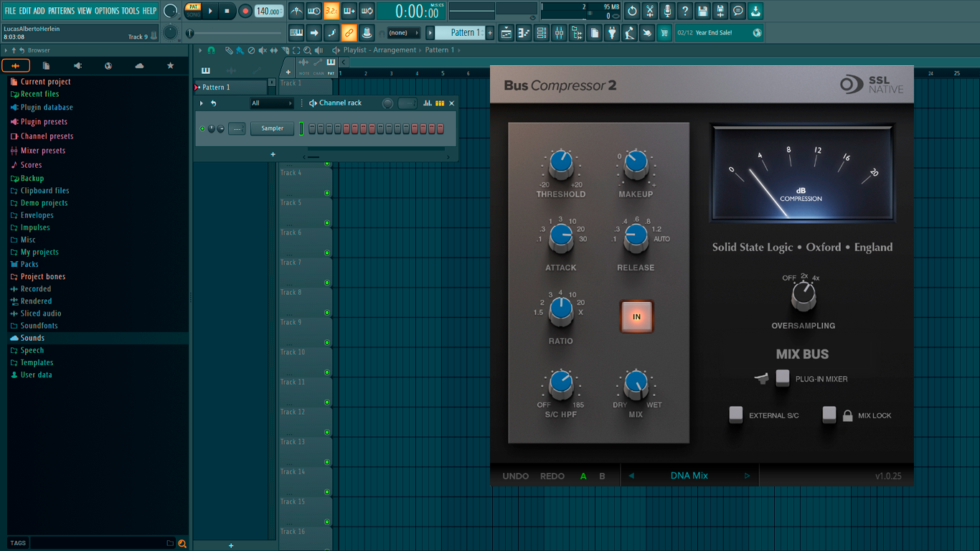Toggle Track 4 green mute LED
This screenshot has width=980, height=551.
(x=327, y=193)
